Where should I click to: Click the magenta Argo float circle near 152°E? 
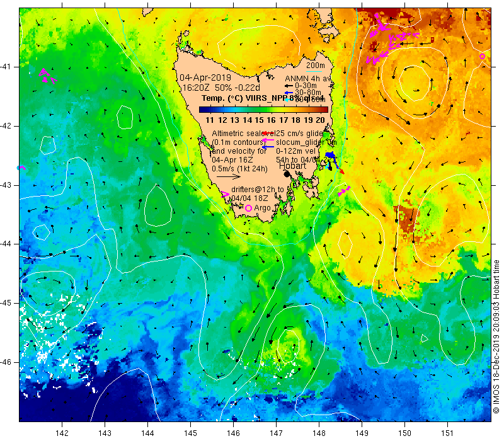(482, 56)
